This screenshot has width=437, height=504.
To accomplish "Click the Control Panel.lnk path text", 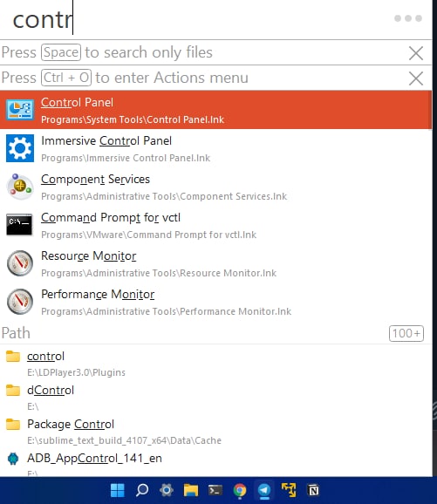I will pyautogui.click(x=133, y=119).
